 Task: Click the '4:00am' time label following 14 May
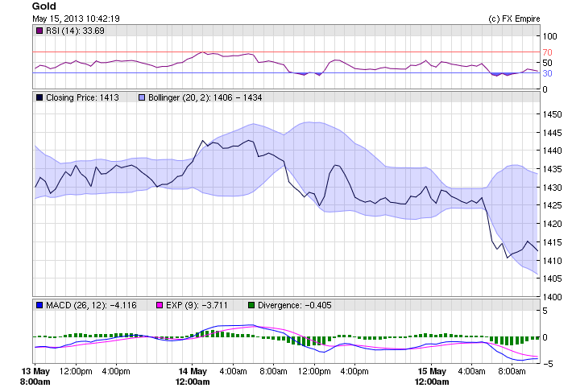233,371
